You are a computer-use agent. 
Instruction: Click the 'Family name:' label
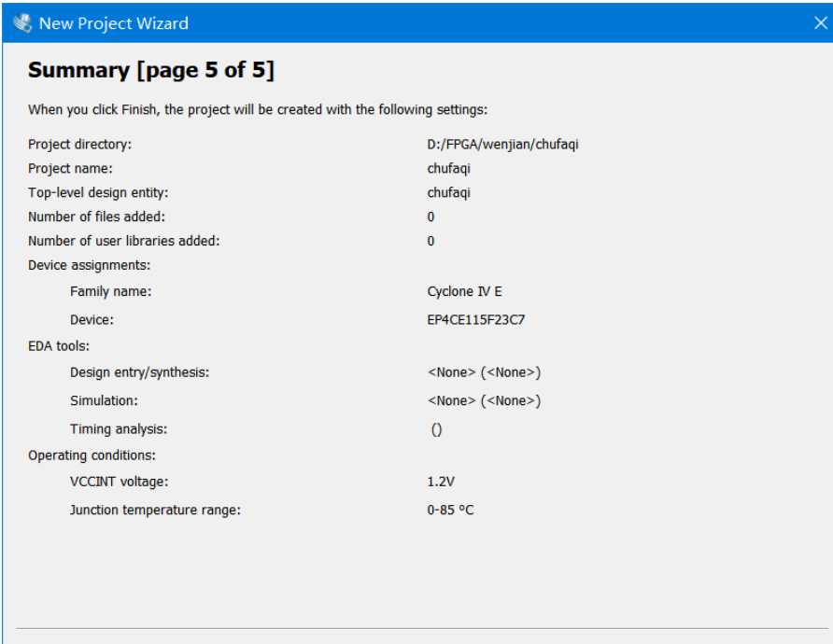coord(110,291)
